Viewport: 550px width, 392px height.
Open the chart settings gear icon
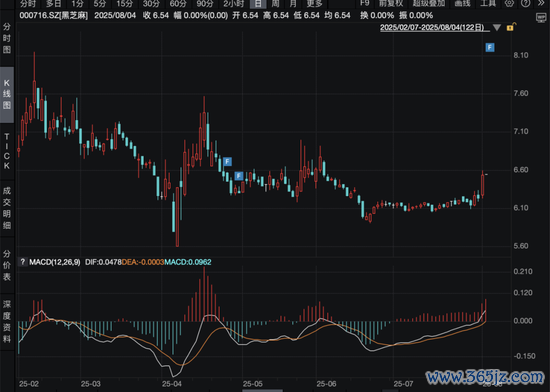tap(509, 4)
